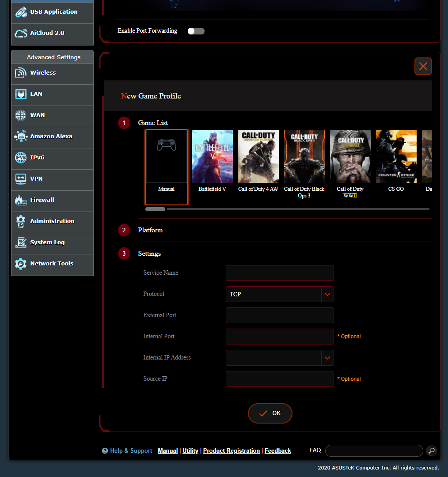The height and width of the screenshot is (477, 448).
Task: Select the CS GO game thumbnail
Action: 396,156
